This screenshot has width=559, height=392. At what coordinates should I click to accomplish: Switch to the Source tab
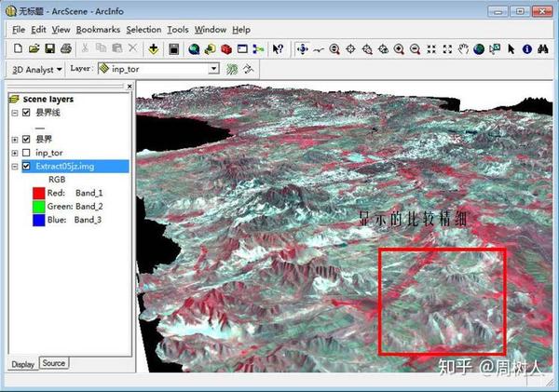click(53, 363)
